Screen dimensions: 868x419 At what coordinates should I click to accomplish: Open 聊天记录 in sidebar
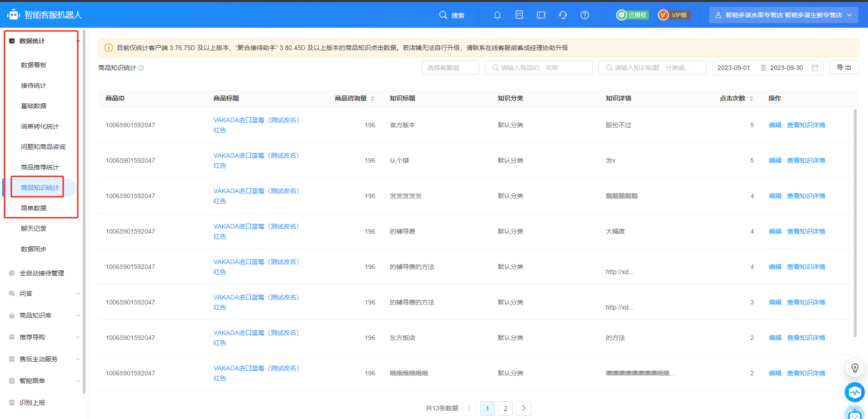pos(34,229)
